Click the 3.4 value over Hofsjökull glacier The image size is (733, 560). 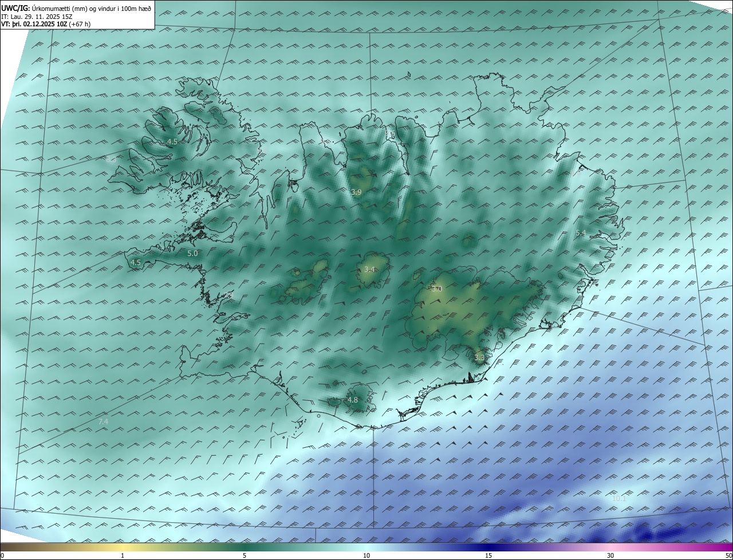point(369,269)
